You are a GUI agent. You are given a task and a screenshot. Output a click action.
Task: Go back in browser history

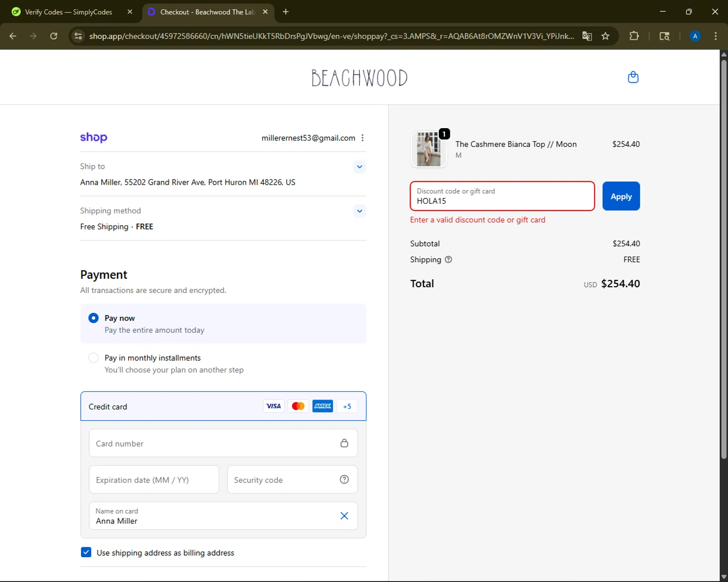13,36
